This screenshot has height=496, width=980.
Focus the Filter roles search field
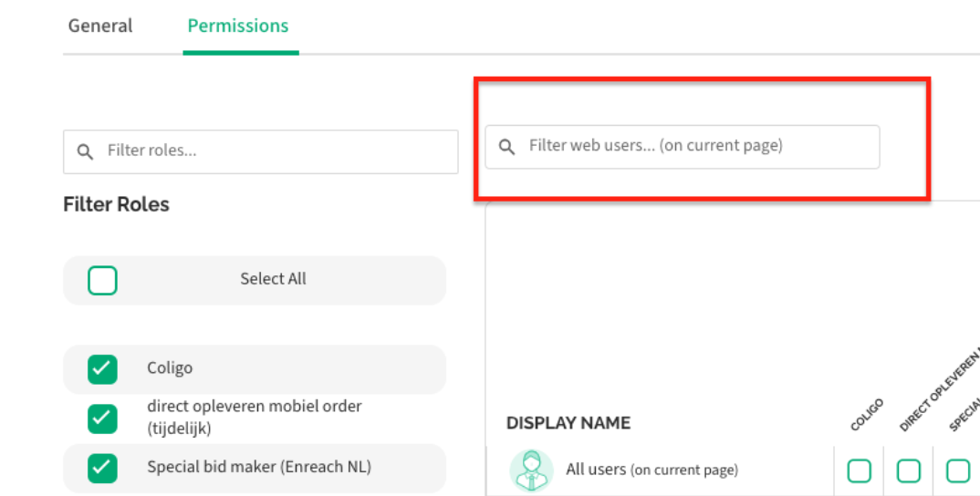pos(274,151)
